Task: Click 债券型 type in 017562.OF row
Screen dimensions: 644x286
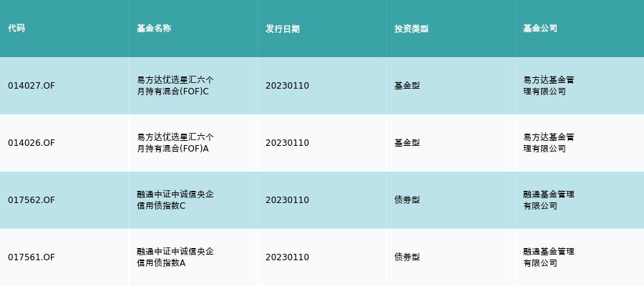Action: coord(407,199)
